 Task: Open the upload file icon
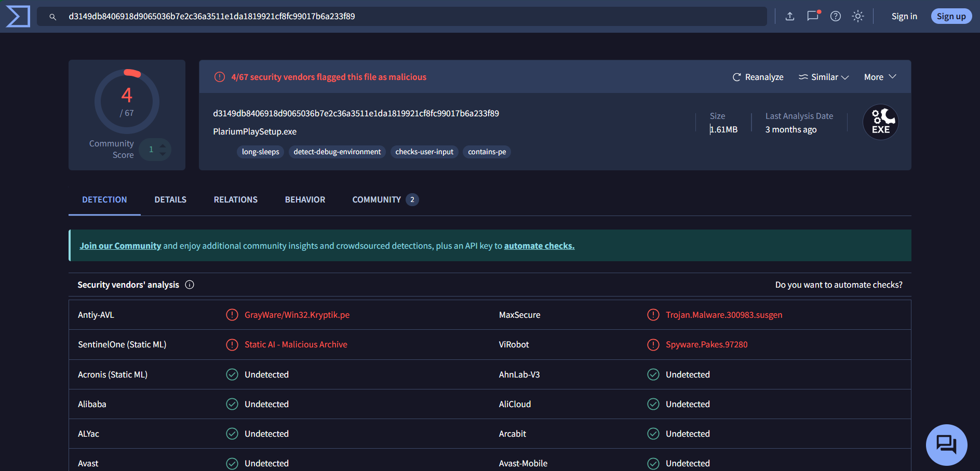click(790, 16)
